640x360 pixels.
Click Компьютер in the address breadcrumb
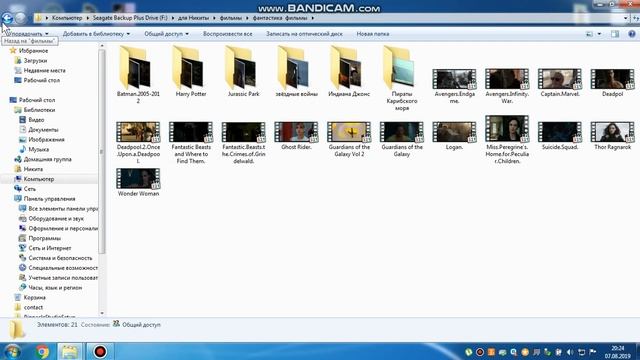(x=67, y=18)
